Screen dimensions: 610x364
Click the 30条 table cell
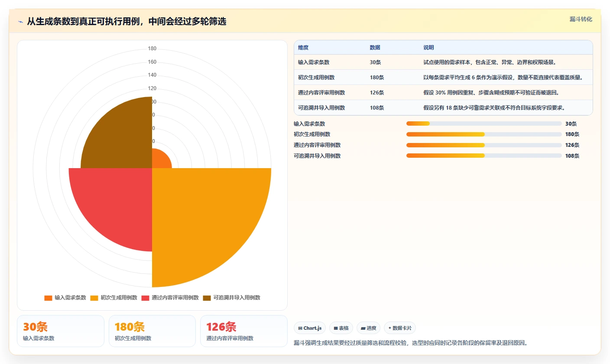pyautogui.click(x=375, y=62)
